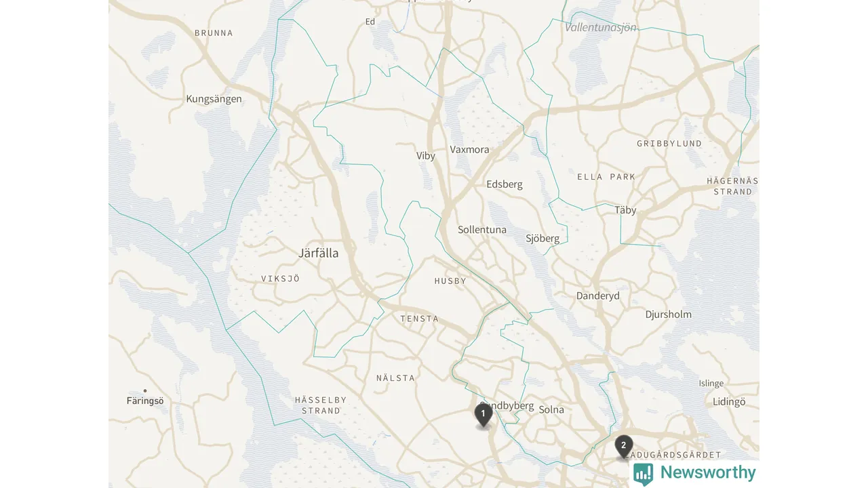Screen dimensions: 868x488
Task: Click the Gribbylund district label
Action: click(669, 144)
